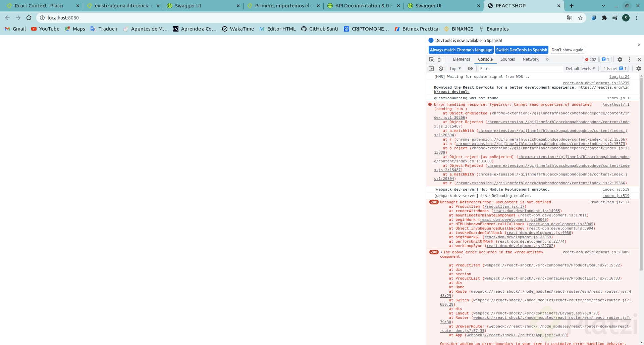Open BINANCE bookmark

pyautogui.click(x=458, y=29)
